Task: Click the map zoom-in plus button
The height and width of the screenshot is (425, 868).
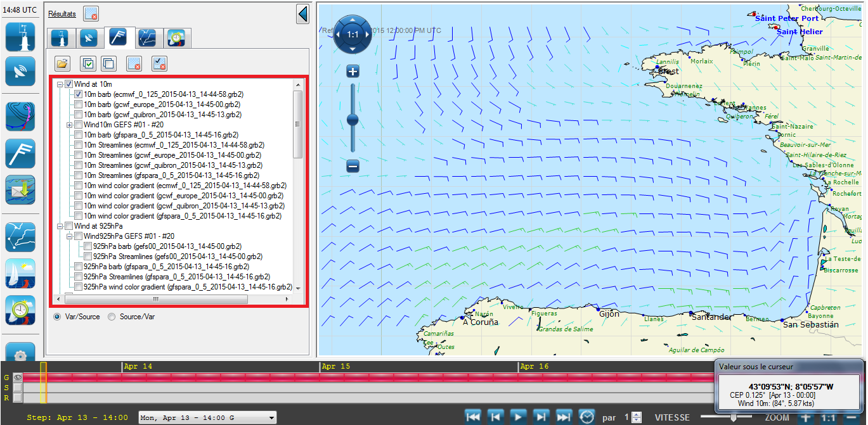Action: click(x=353, y=72)
